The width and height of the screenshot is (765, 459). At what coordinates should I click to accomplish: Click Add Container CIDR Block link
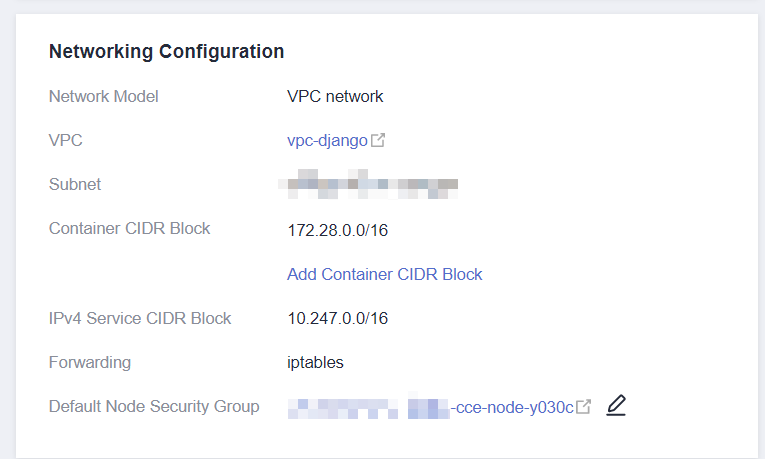coord(384,274)
